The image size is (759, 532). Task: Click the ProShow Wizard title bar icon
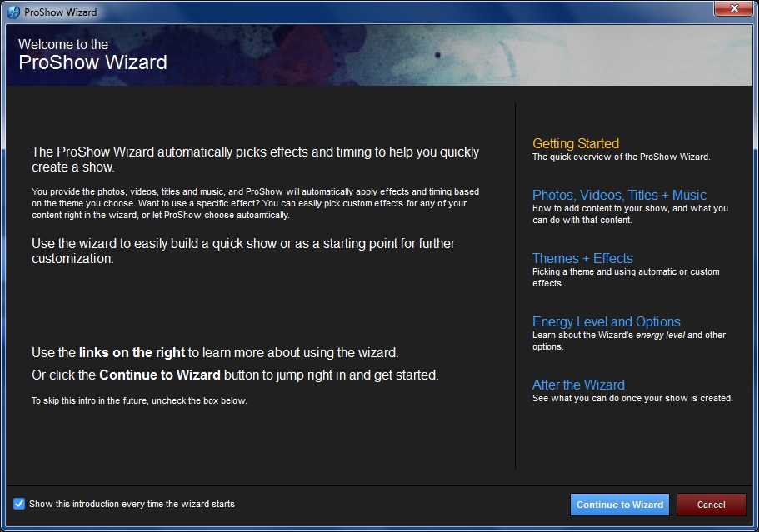pos(13,12)
